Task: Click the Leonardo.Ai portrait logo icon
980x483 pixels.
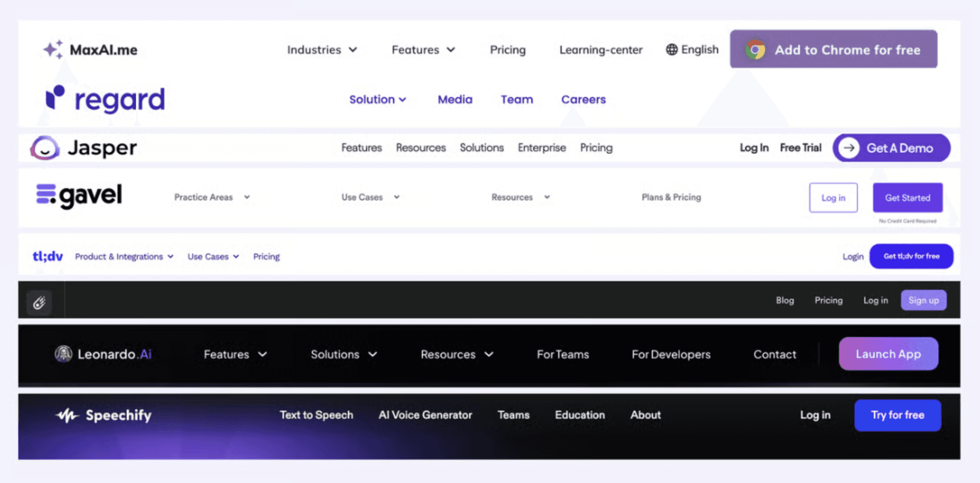Action: 63,354
